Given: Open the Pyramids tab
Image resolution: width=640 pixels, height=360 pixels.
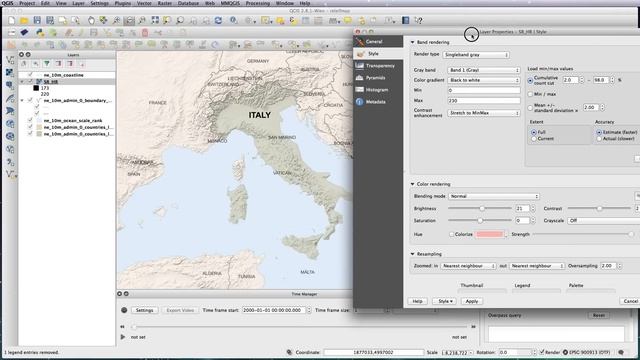Looking at the screenshot, I should point(378,78).
